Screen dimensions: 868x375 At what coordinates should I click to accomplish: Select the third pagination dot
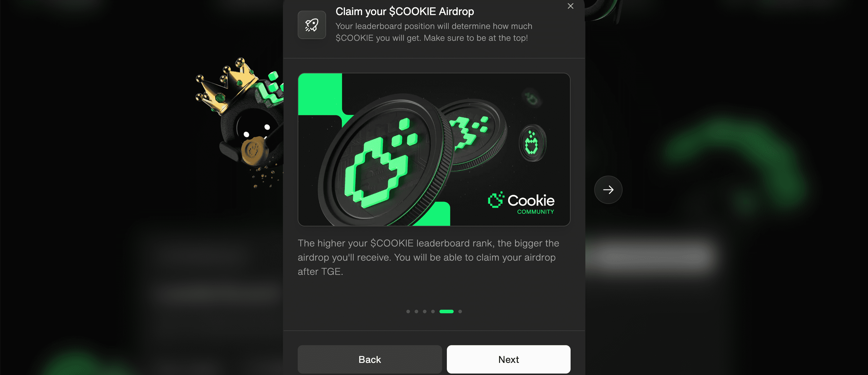tap(425, 311)
